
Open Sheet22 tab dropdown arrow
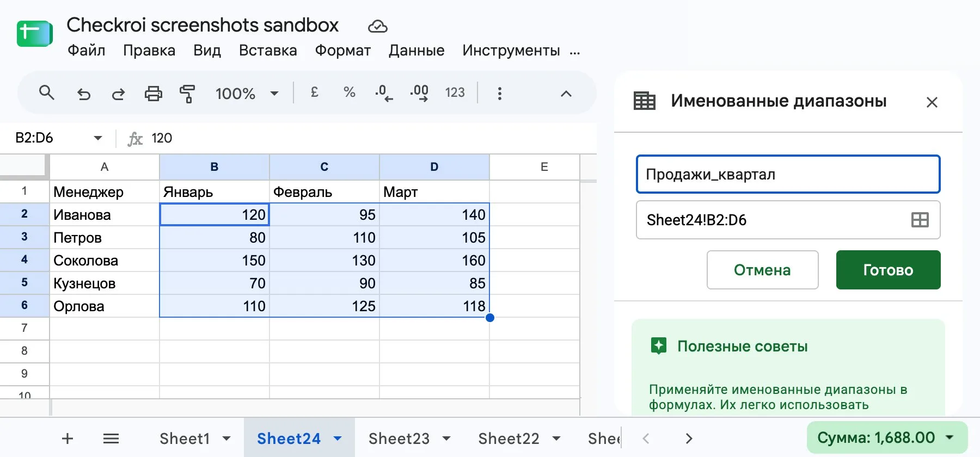556,439
